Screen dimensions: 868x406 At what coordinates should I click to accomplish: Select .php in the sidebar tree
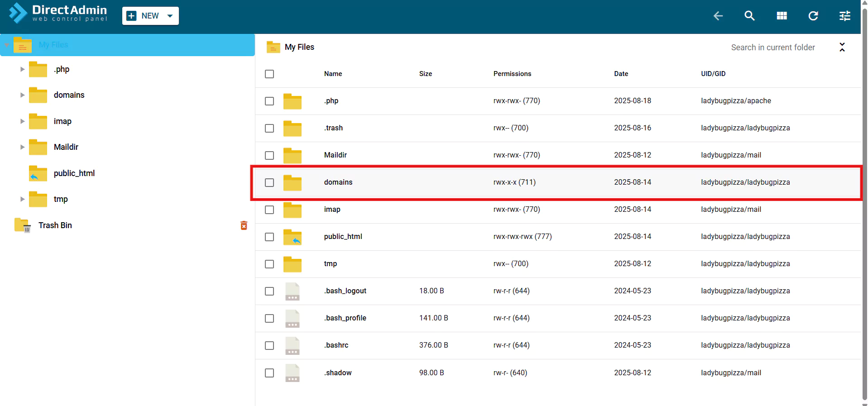tap(62, 69)
